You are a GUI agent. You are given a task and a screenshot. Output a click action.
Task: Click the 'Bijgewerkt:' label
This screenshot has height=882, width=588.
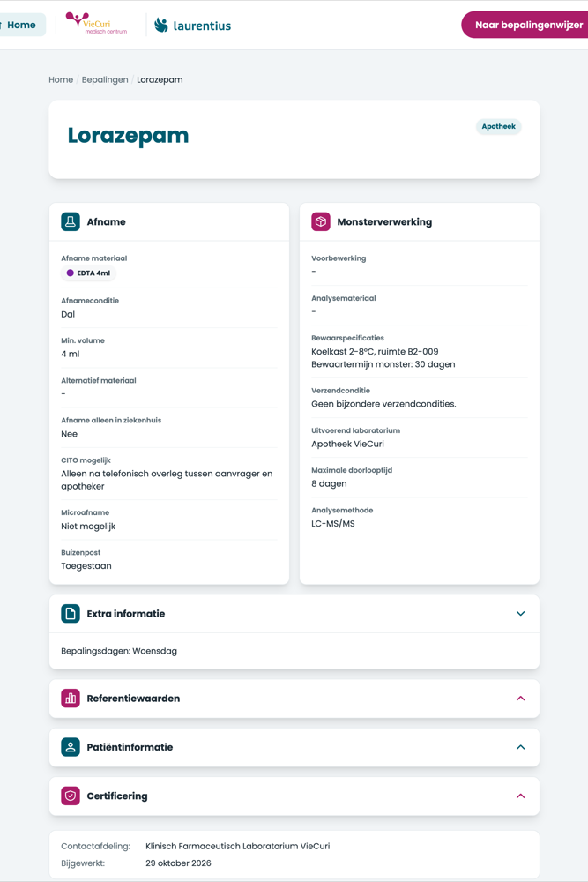(83, 863)
